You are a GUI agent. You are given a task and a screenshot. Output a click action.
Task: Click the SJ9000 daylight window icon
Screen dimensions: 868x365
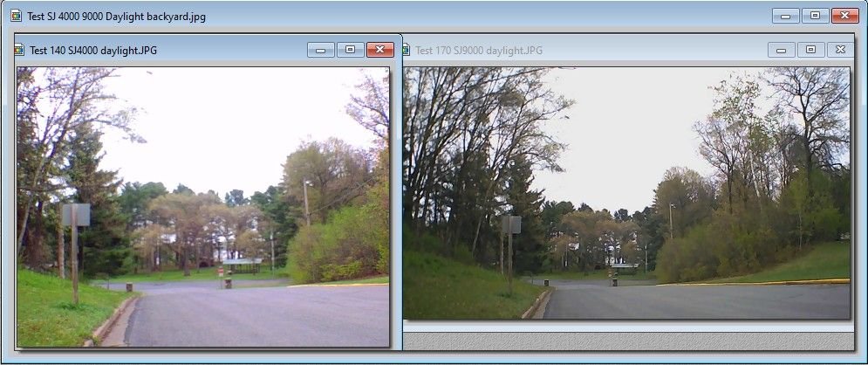pos(406,51)
